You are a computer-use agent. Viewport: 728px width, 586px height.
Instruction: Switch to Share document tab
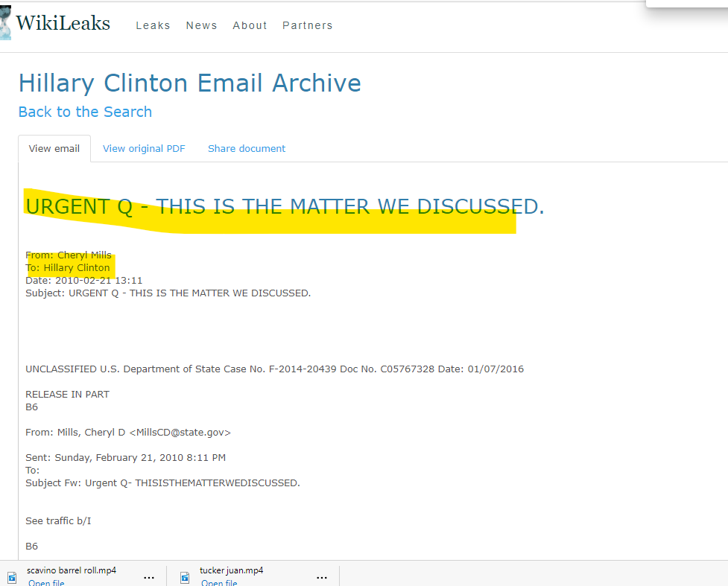pos(247,148)
